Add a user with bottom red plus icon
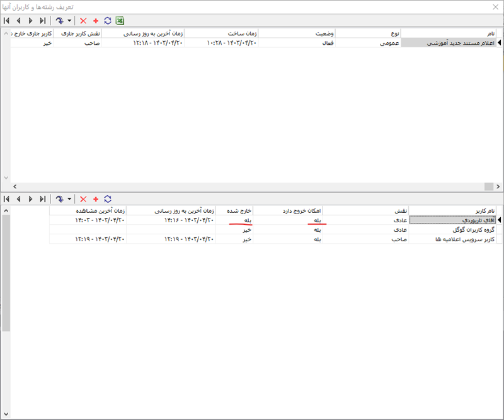The image size is (504, 420). (x=96, y=198)
